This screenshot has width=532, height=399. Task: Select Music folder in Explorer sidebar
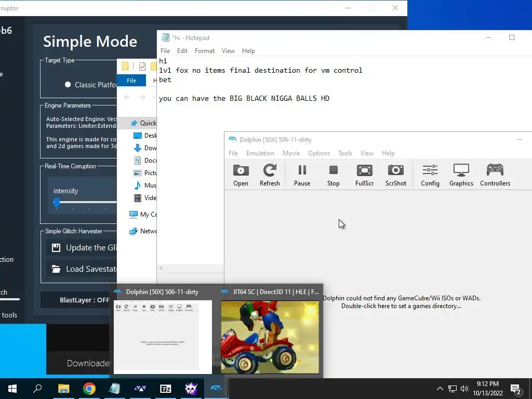(145, 185)
